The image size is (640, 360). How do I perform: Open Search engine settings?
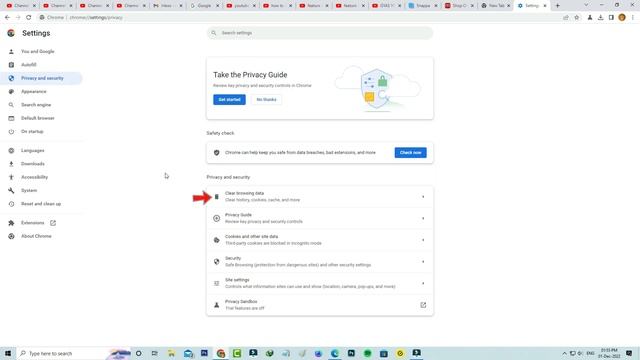[36, 105]
